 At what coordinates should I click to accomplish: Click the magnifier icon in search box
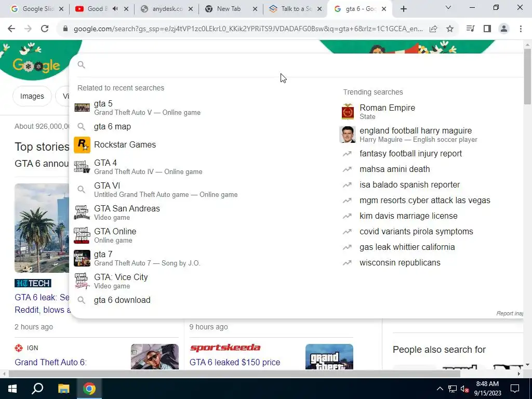point(81,64)
